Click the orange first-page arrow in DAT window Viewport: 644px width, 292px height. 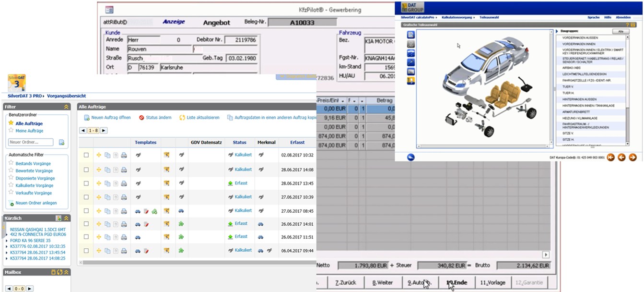click(610, 157)
